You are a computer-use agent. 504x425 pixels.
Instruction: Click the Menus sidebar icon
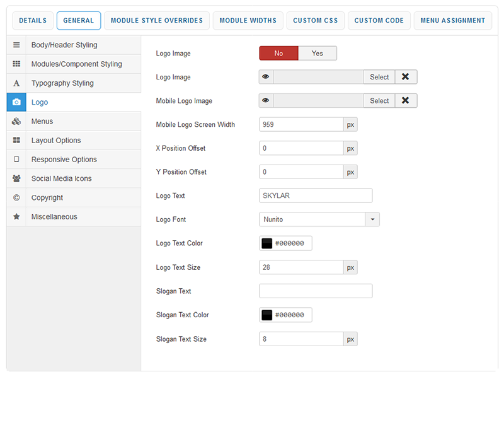click(x=16, y=121)
